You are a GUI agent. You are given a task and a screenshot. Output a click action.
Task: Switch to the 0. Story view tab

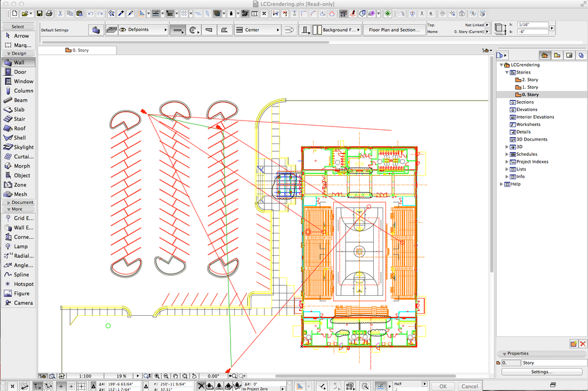[77, 50]
